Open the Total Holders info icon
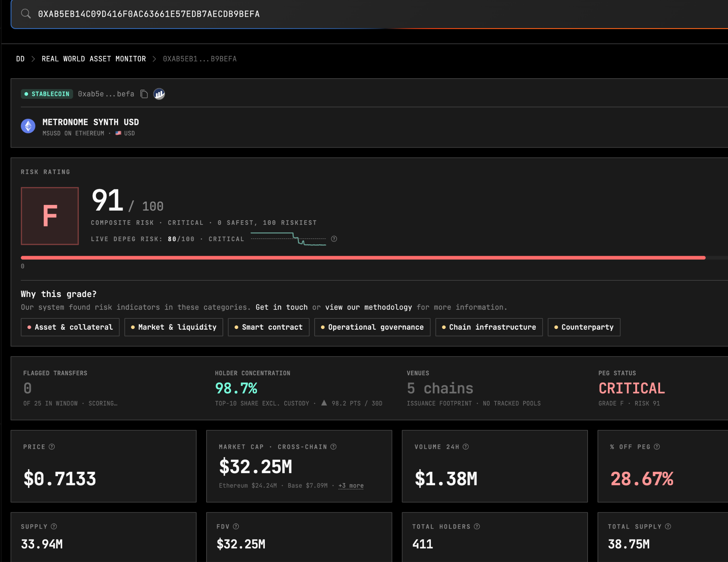 coord(477,526)
